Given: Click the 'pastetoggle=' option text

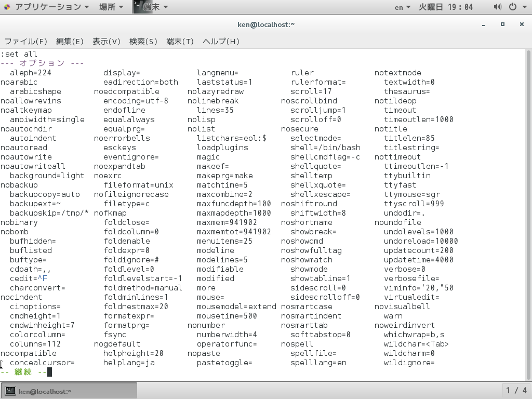Looking at the screenshot, I should [x=224, y=363].
